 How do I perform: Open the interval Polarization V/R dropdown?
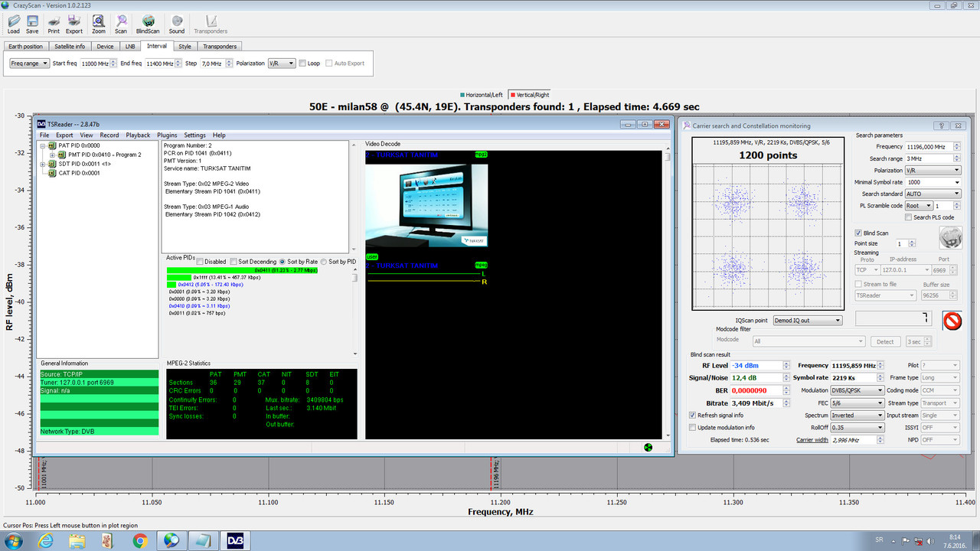click(281, 64)
